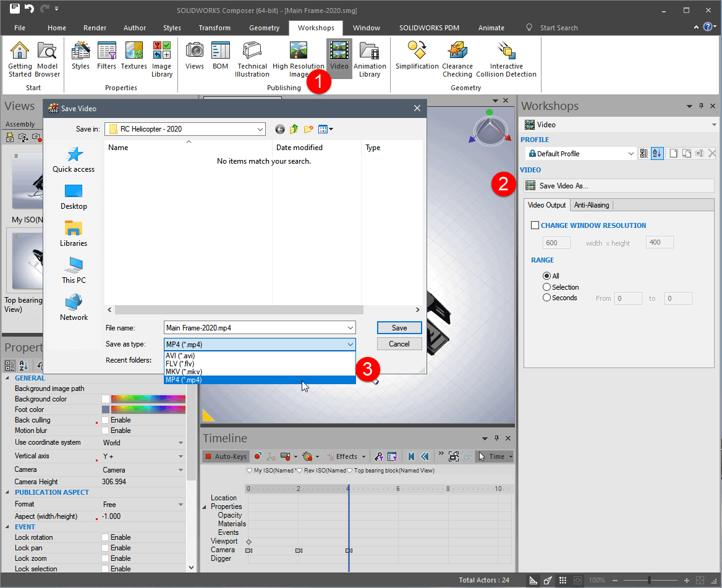Open the Styles workshop
722x588 pixels.
pos(80,56)
